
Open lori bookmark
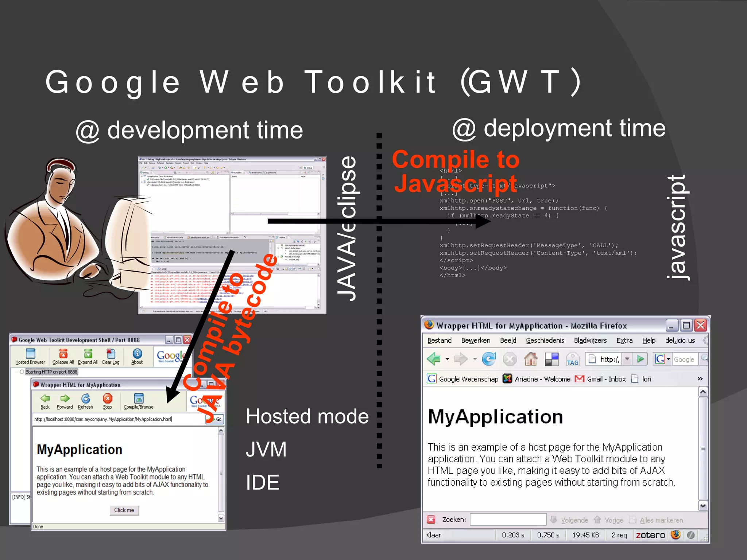point(642,379)
